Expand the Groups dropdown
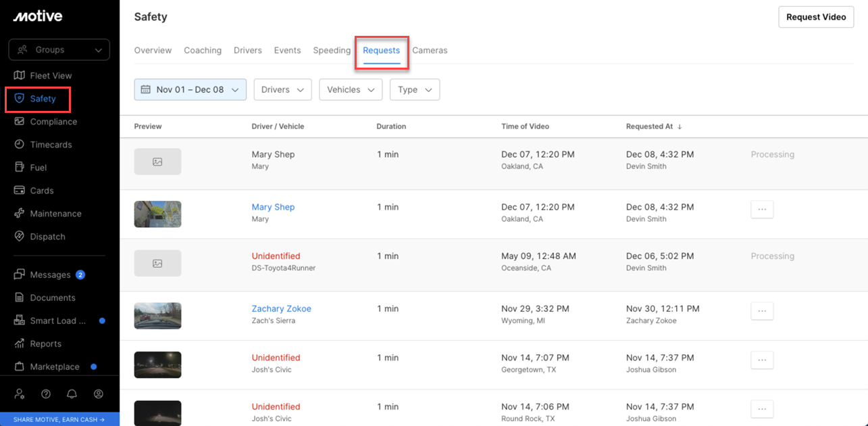 (x=59, y=49)
